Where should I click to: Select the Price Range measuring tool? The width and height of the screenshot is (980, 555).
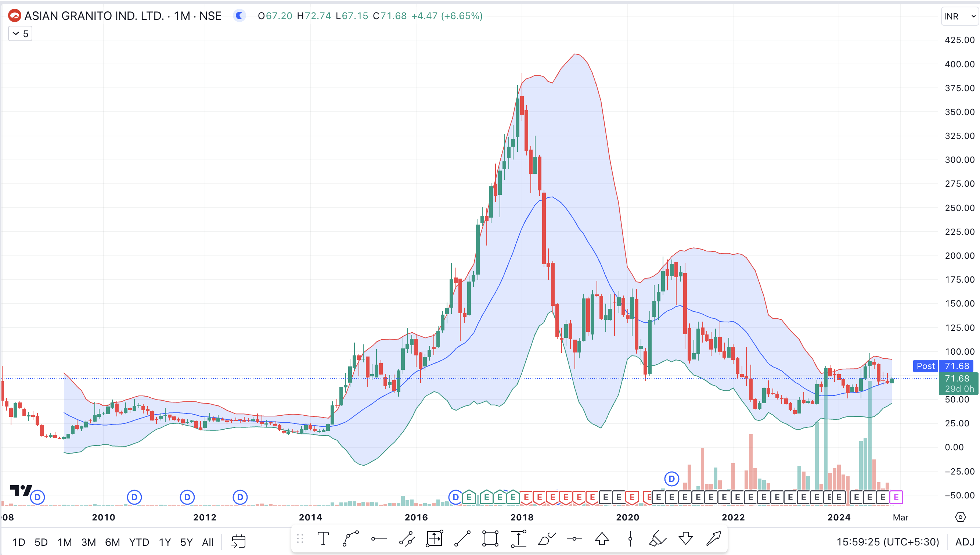pos(518,538)
